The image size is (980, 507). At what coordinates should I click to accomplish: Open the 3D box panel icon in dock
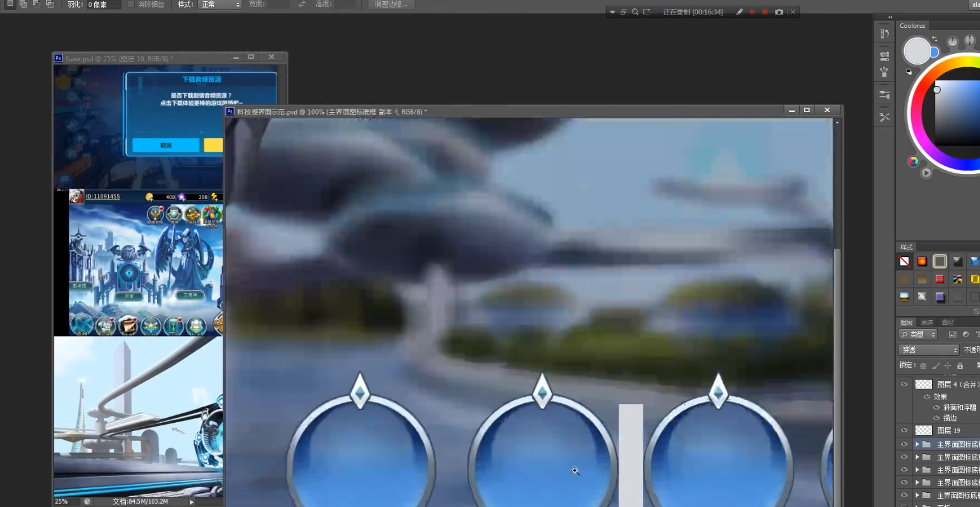(x=884, y=56)
